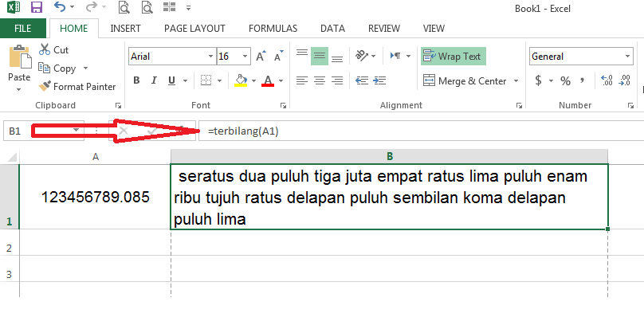
Task: Align cell text to the left
Action: point(302,80)
